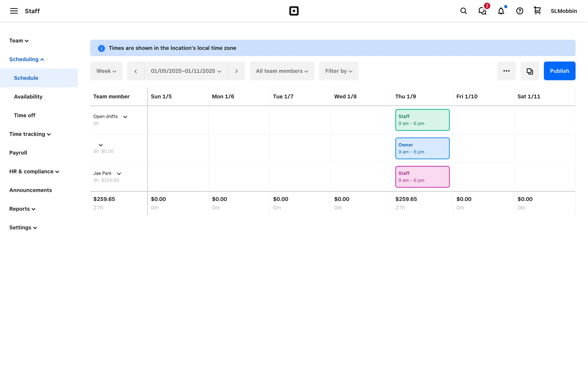
Task: Open the help question mark icon
Action: pyautogui.click(x=519, y=11)
